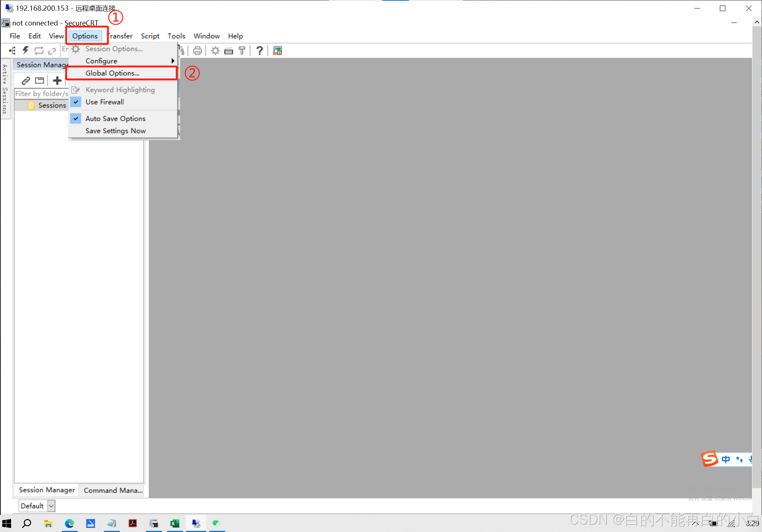This screenshot has width=762, height=532.
Task: Choose Global Options menu entry
Action: coord(112,73)
